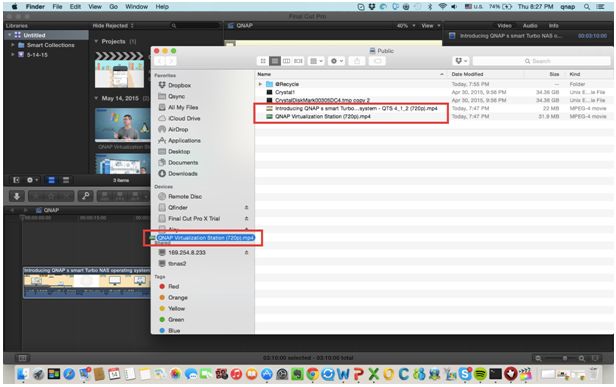Open Applications in Finder sidebar
Viewport: 616px width, 387px height.
click(184, 140)
